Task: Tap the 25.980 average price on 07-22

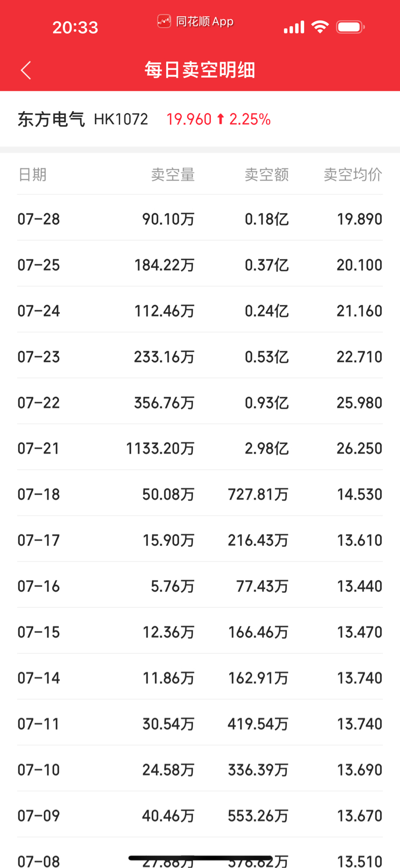Action: click(x=359, y=402)
